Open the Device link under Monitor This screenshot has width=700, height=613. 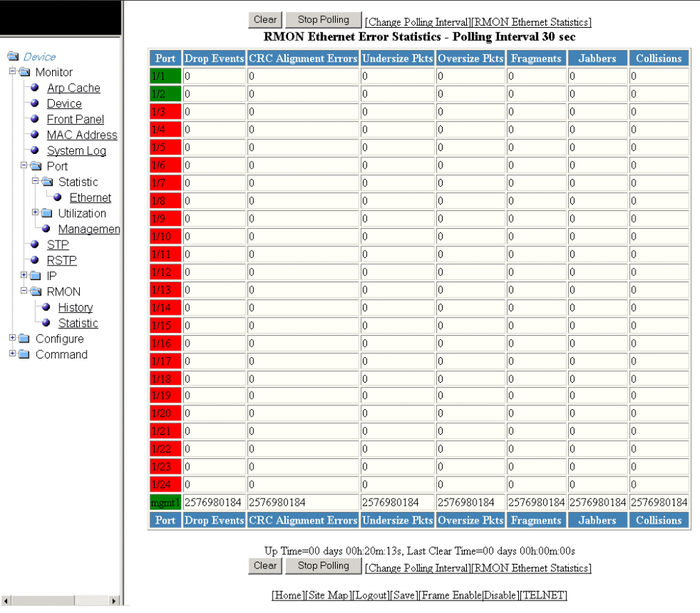point(65,103)
